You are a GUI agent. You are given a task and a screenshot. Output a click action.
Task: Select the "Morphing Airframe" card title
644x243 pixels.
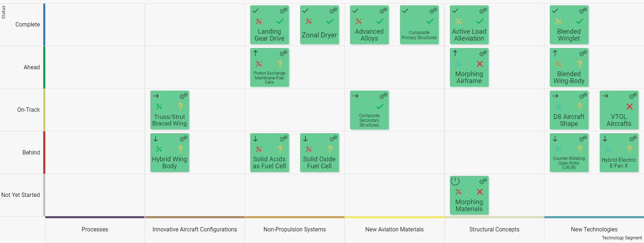click(469, 77)
